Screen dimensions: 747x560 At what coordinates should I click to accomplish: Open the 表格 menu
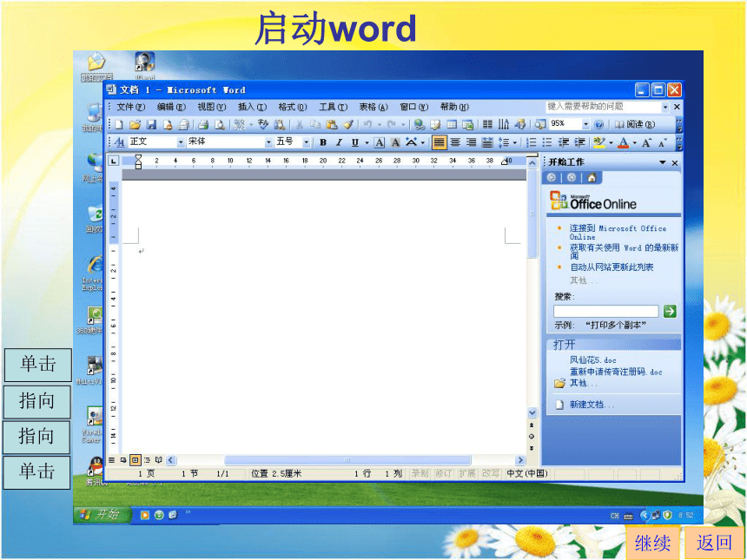pyautogui.click(x=373, y=107)
